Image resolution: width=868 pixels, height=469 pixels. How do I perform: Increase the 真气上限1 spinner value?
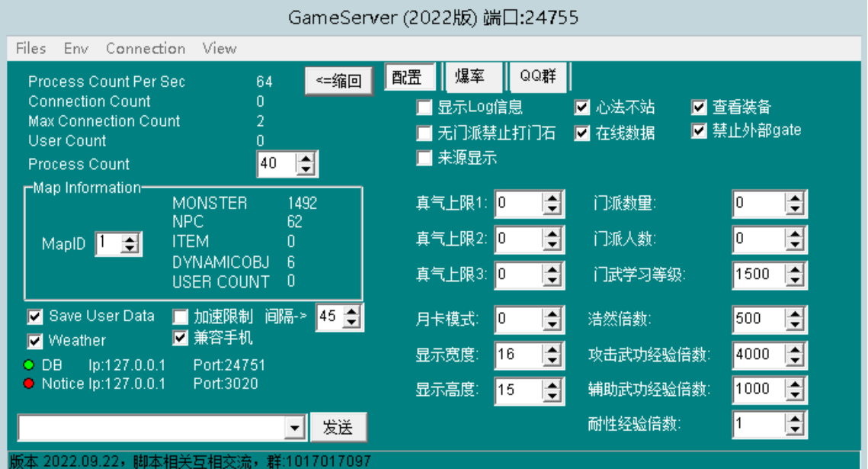click(553, 199)
